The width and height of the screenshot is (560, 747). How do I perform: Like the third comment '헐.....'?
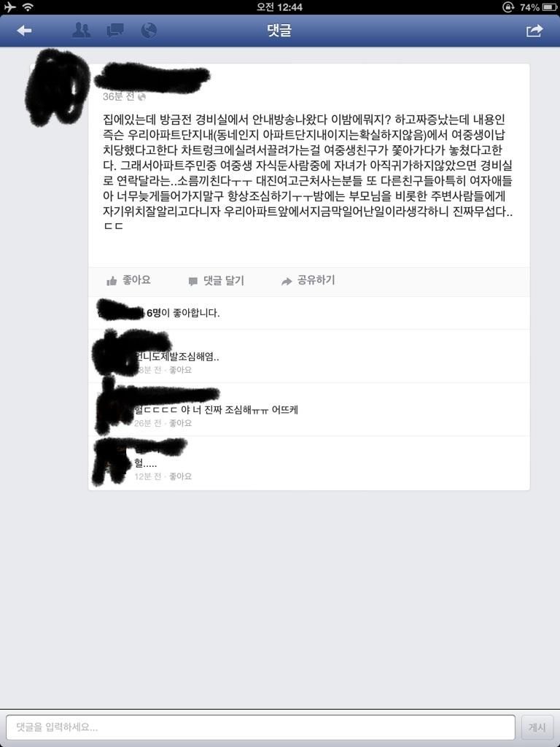pos(181,476)
